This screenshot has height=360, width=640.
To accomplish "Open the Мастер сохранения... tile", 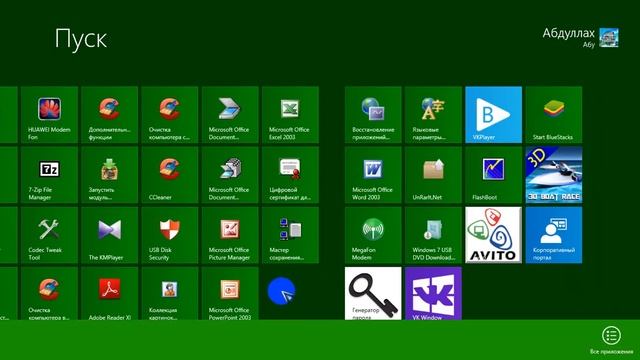I will 290,235.
